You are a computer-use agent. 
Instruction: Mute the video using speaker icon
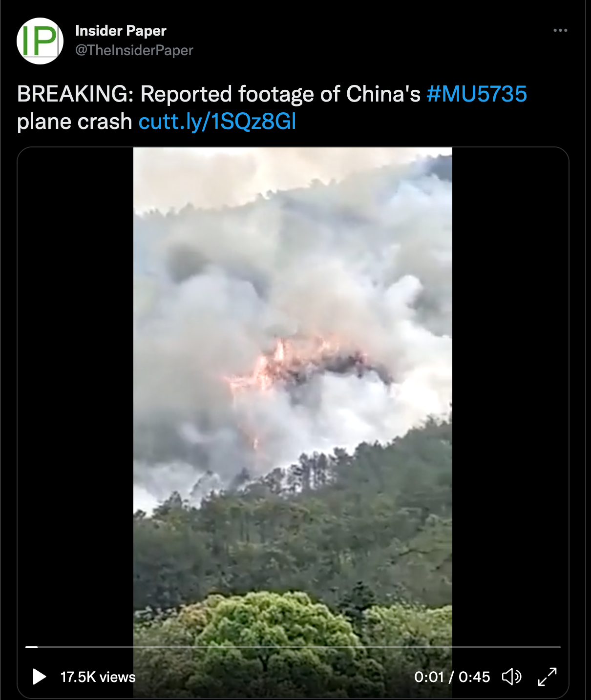point(511,677)
